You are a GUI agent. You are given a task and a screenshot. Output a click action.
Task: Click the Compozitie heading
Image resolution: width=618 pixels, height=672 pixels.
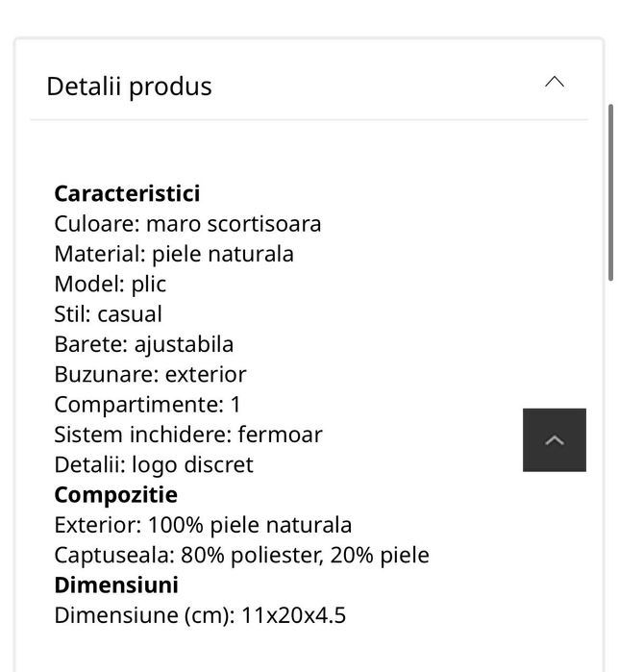tap(115, 495)
